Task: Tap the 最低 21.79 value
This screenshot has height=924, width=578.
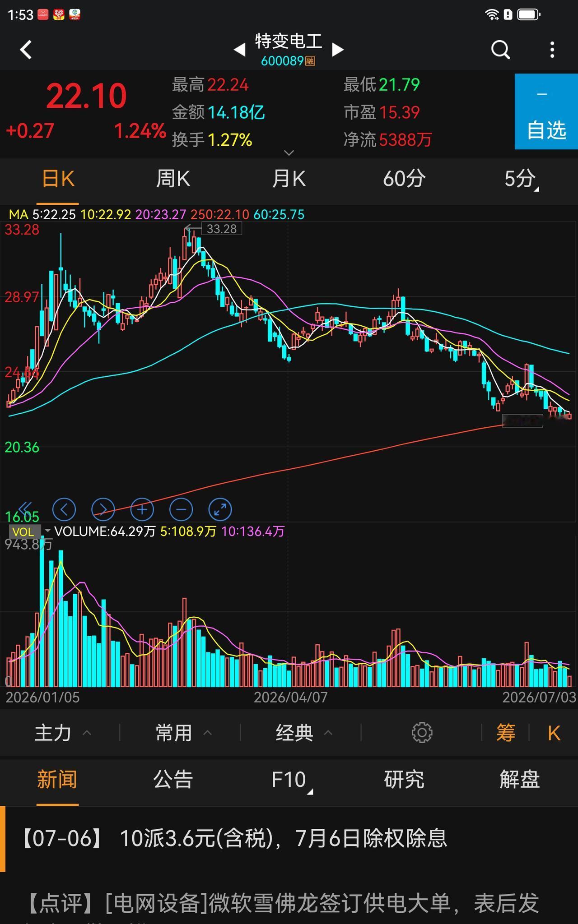Action: pyautogui.click(x=400, y=85)
